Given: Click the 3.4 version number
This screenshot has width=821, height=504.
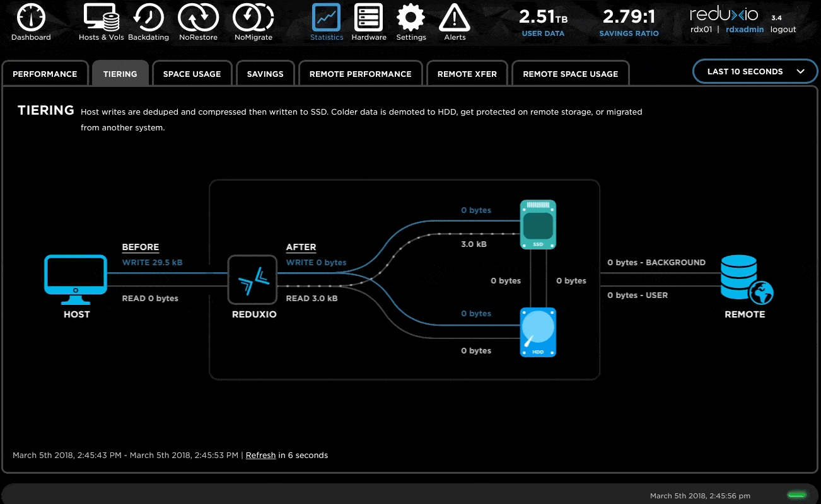Looking at the screenshot, I should point(776,18).
